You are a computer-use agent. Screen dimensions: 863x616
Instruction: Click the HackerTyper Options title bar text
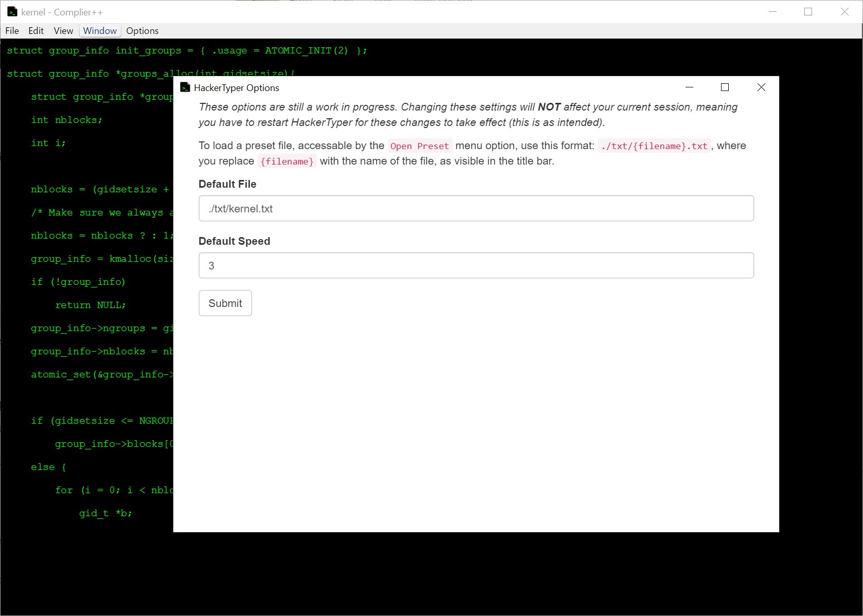237,88
